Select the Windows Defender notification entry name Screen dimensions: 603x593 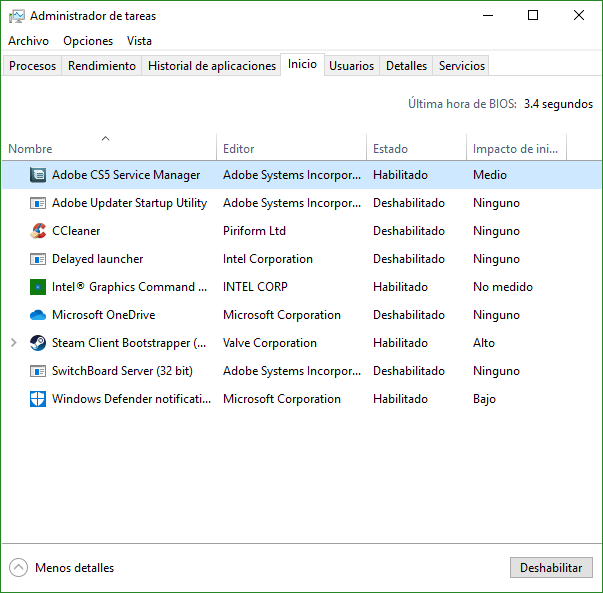[x=132, y=399]
